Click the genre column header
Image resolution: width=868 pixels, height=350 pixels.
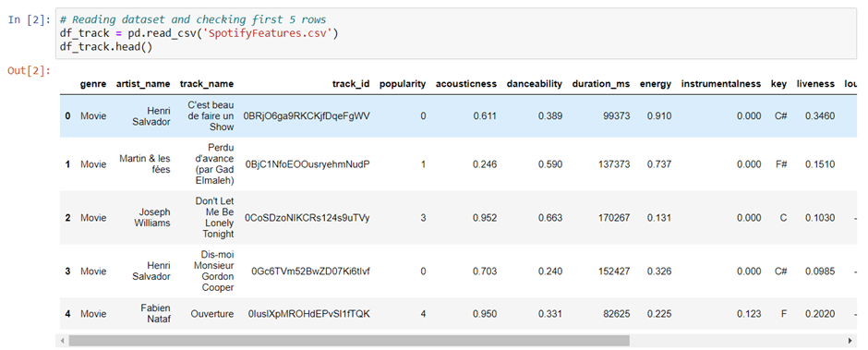(93, 84)
